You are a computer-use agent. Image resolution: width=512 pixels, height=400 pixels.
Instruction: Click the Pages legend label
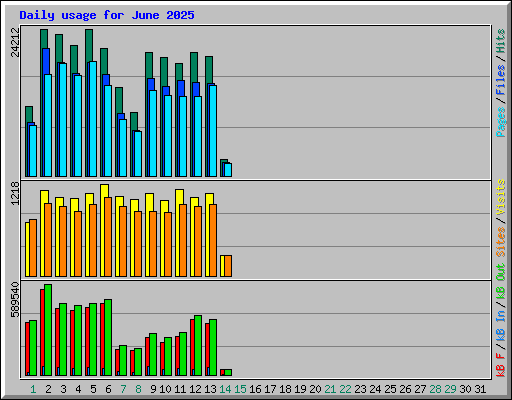point(500,122)
